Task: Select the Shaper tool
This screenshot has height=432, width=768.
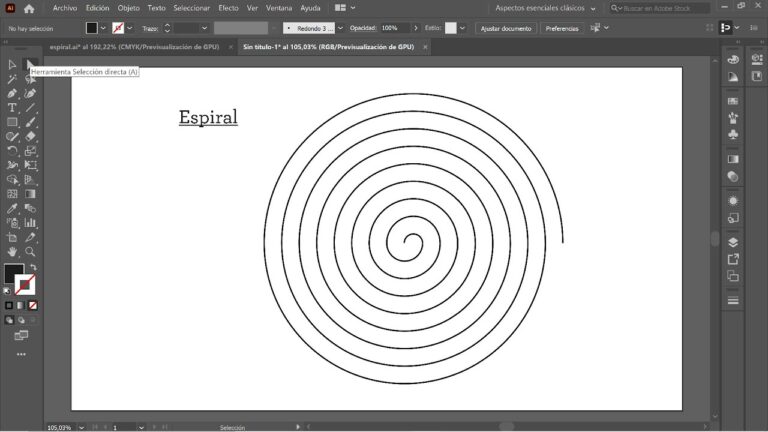Action: coord(12,137)
